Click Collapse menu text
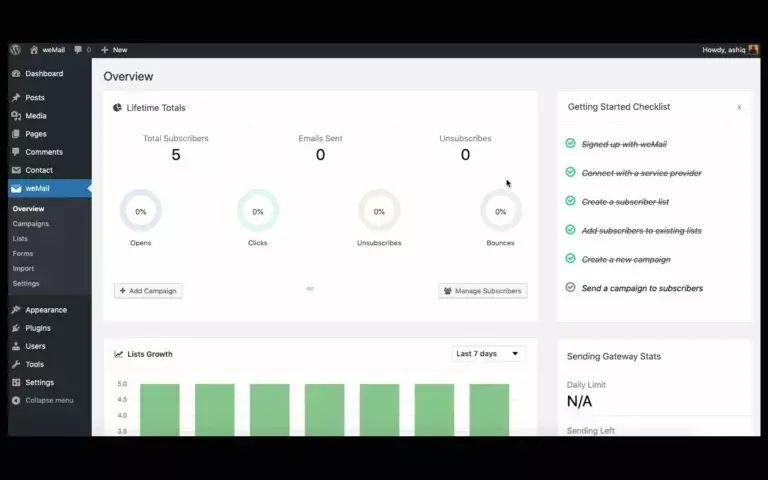The width and height of the screenshot is (768, 480). pos(49,400)
